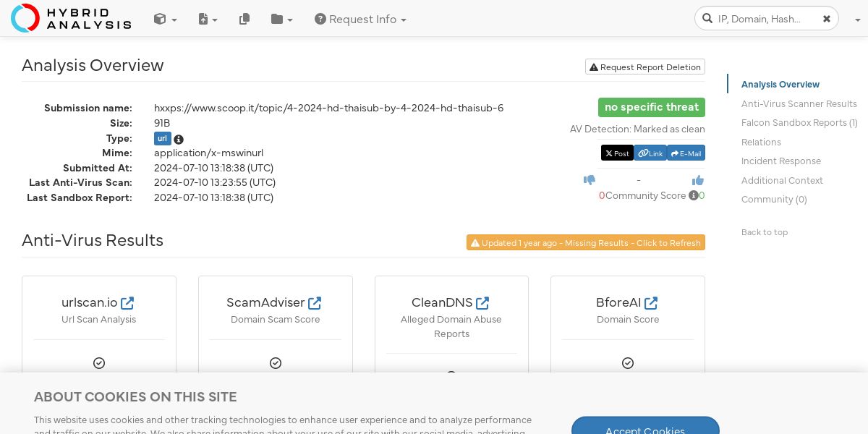Viewport: 868px width, 434px height.
Task: Click the urlscan.io card title
Action: pos(90,302)
